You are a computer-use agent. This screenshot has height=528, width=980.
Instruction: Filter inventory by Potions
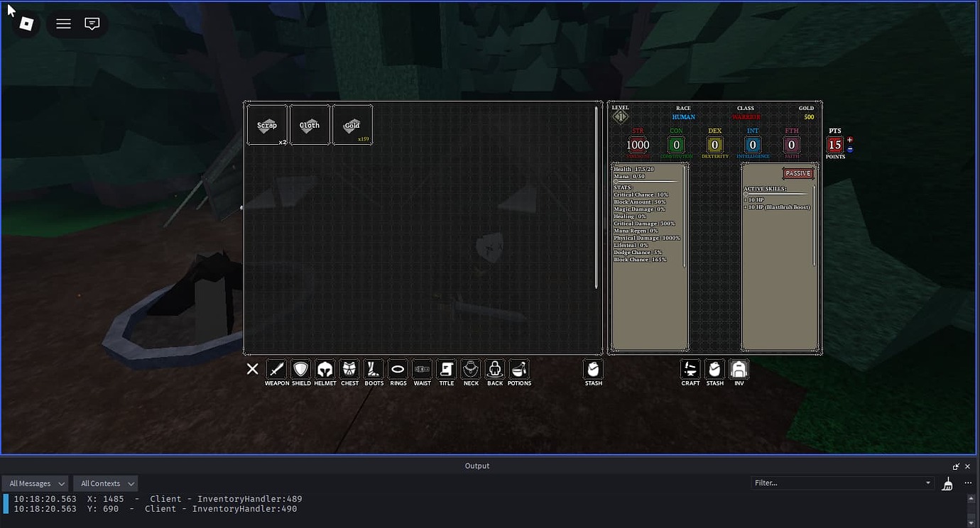point(519,370)
